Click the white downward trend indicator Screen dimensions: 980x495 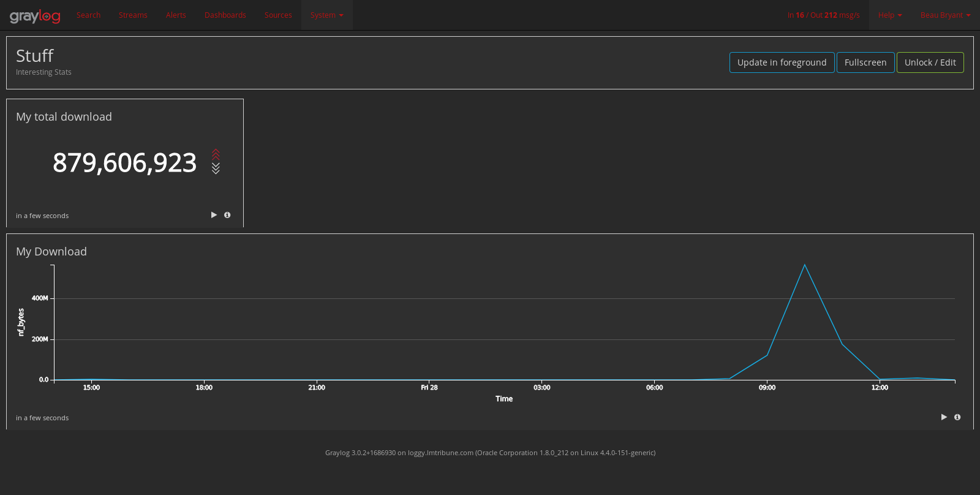point(216,168)
